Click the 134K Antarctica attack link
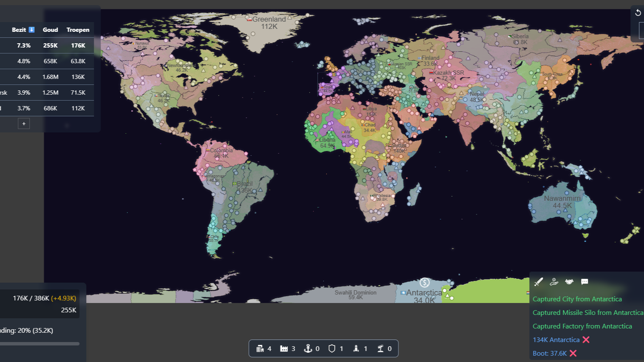644x362 pixels. [x=556, y=340]
